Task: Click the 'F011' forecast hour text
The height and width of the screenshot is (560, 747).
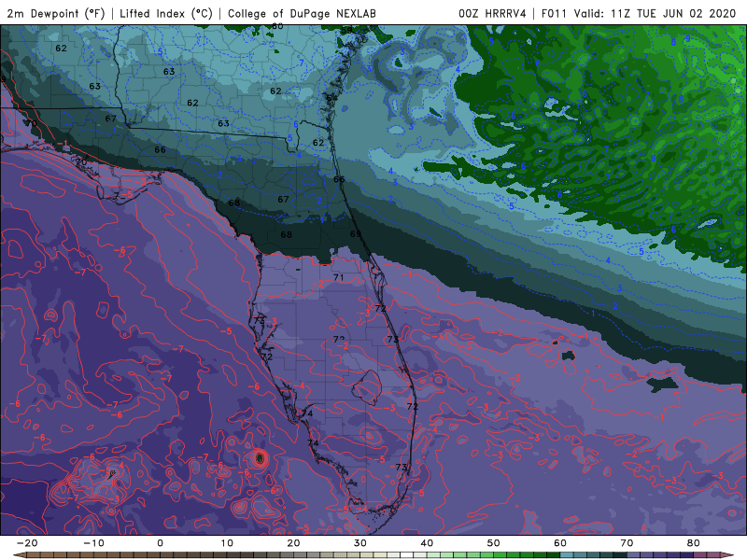Action: pos(554,13)
